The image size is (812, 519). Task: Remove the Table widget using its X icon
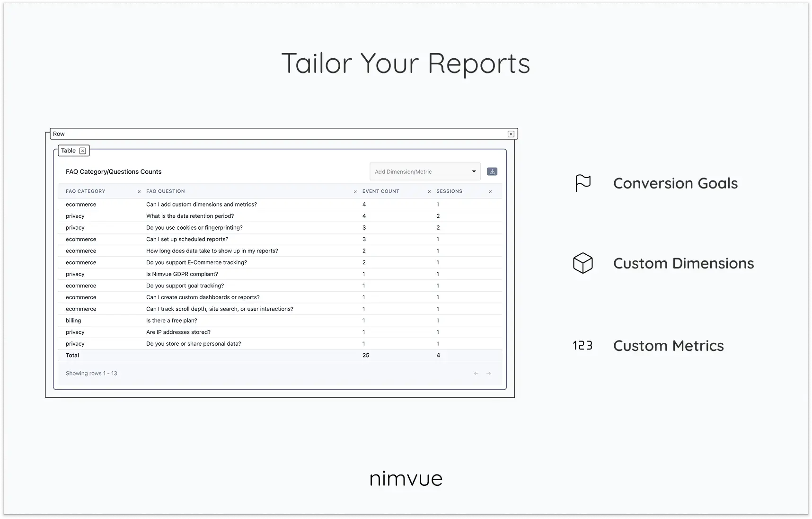tap(82, 151)
